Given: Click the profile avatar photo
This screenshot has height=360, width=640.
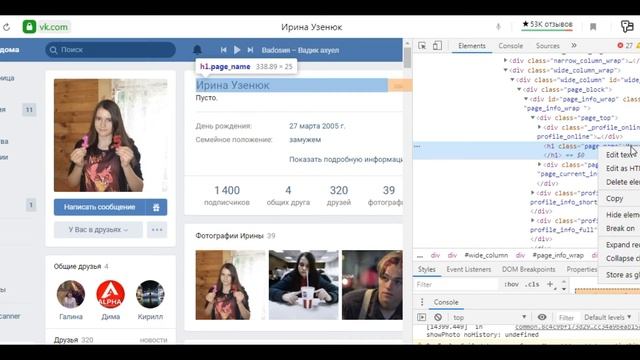Looking at the screenshot, I should coord(110,135).
